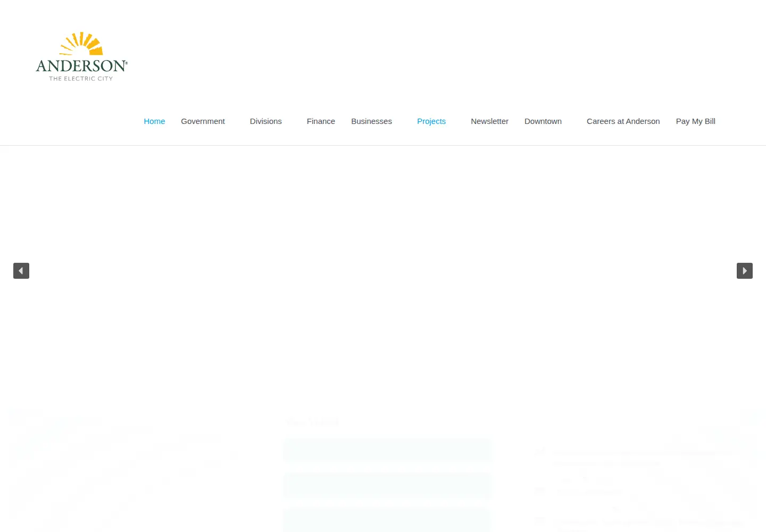Go to previous slide with left arrow

tap(21, 271)
